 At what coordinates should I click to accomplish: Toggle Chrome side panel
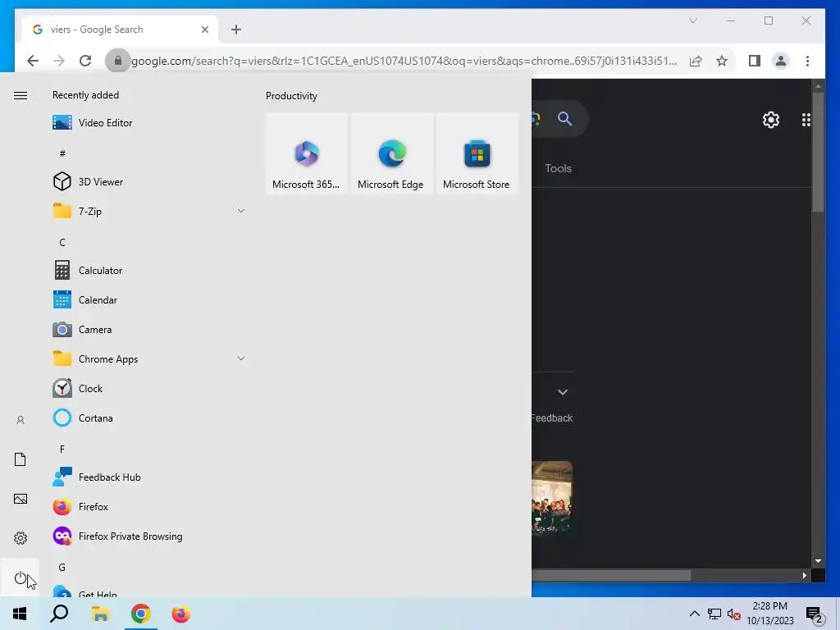pyautogui.click(x=755, y=61)
